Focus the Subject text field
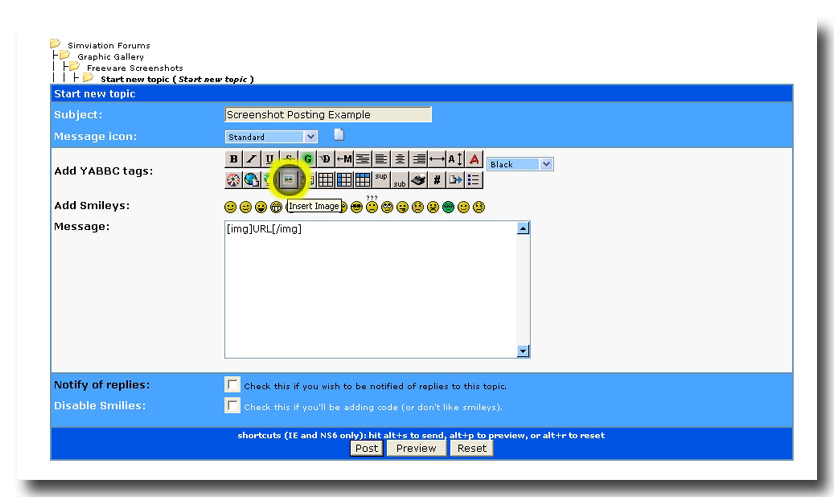The width and height of the screenshot is (834, 497). pyautogui.click(x=328, y=114)
